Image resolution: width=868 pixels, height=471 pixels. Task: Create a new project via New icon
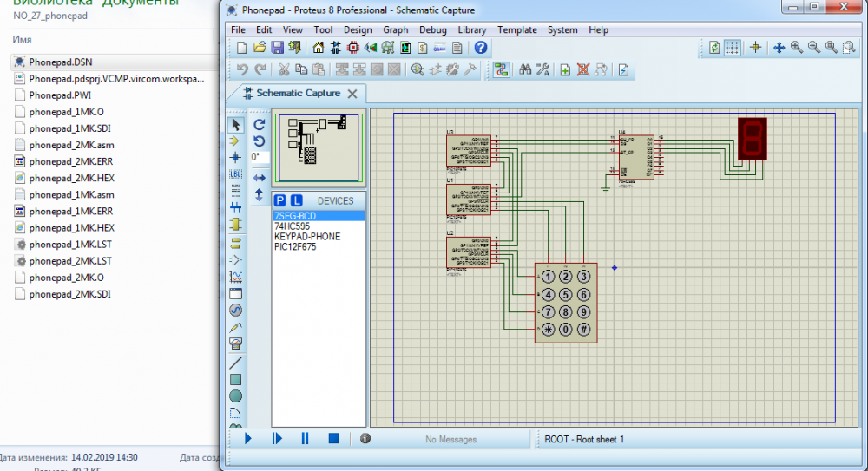coord(241,48)
